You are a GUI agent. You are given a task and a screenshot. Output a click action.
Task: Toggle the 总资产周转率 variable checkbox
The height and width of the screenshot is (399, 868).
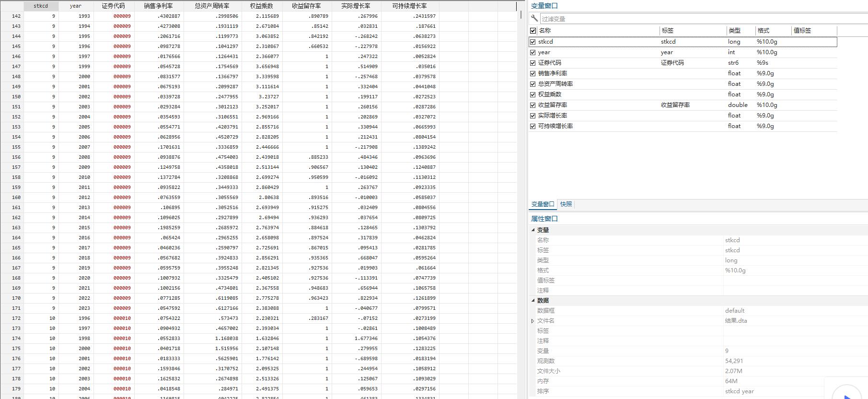coord(533,84)
